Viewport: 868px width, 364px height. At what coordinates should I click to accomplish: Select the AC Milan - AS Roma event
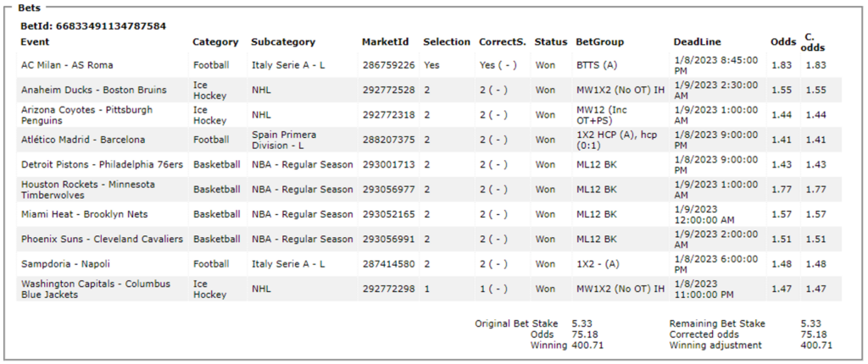pos(67,65)
